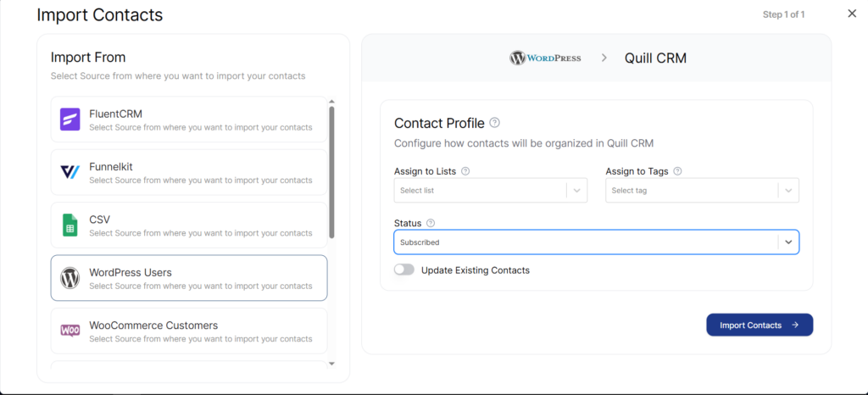868x395 pixels.
Task: Close the Import Contacts dialog
Action: (x=852, y=13)
